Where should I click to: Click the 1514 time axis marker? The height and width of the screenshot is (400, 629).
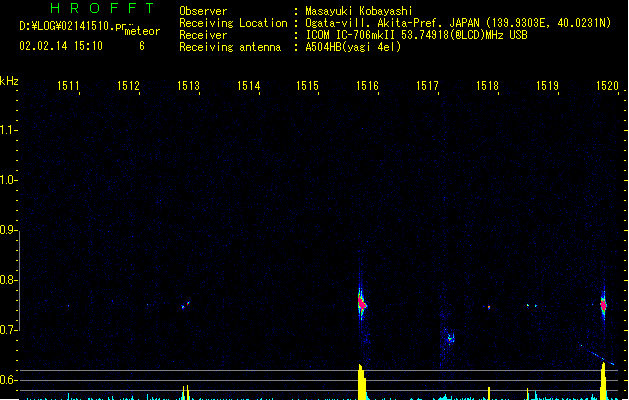point(248,86)
